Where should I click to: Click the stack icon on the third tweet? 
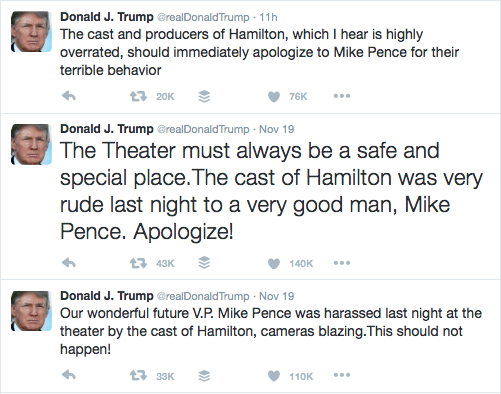[204, 376]
